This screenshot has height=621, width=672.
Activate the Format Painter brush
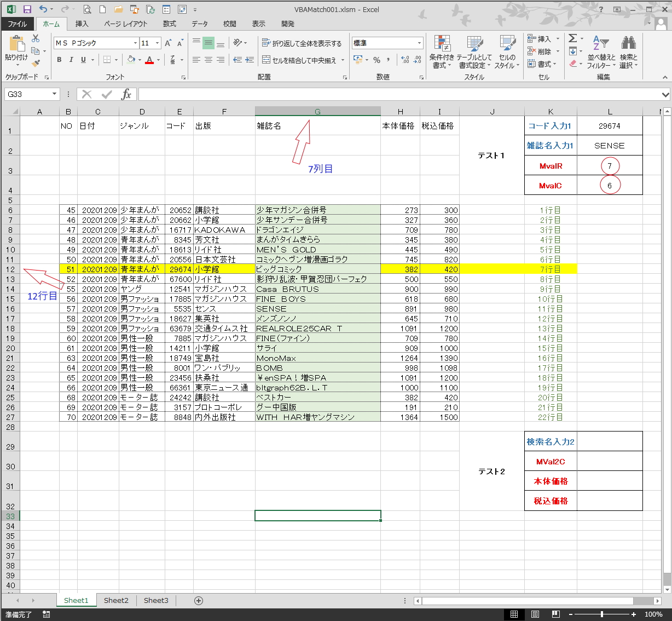coord(36,64)
